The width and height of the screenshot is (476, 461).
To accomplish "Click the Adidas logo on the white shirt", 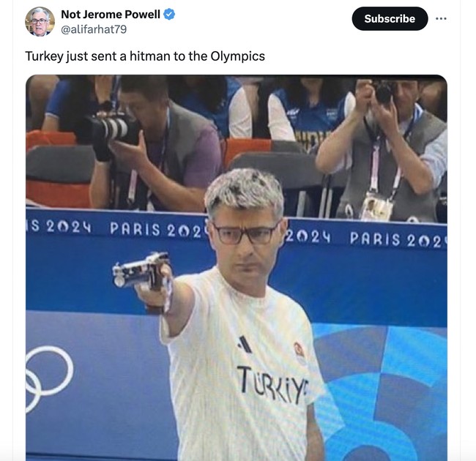I will (245, 344).
